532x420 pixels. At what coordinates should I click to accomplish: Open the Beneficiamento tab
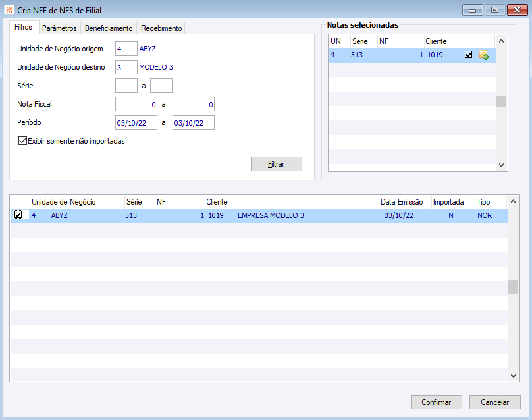coord(109,28)
